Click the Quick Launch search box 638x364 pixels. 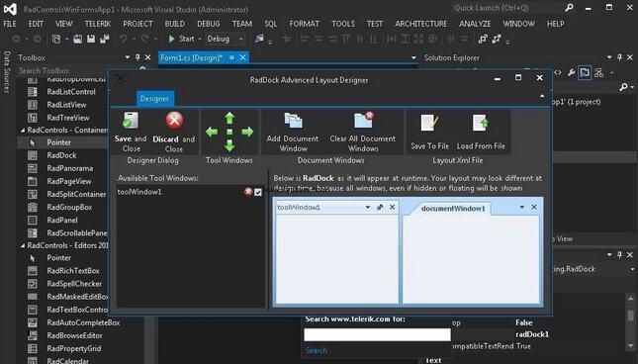click(x=506, y=8)
